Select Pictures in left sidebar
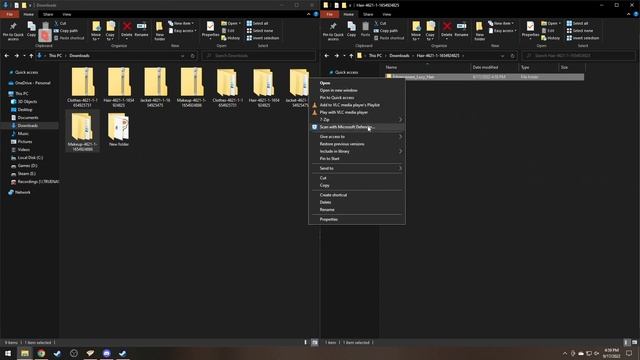640x360 pixels. 22,142
